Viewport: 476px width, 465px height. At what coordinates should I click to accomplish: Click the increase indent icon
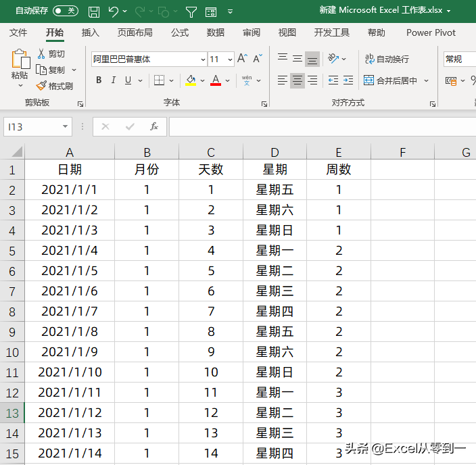click(348, 80)
